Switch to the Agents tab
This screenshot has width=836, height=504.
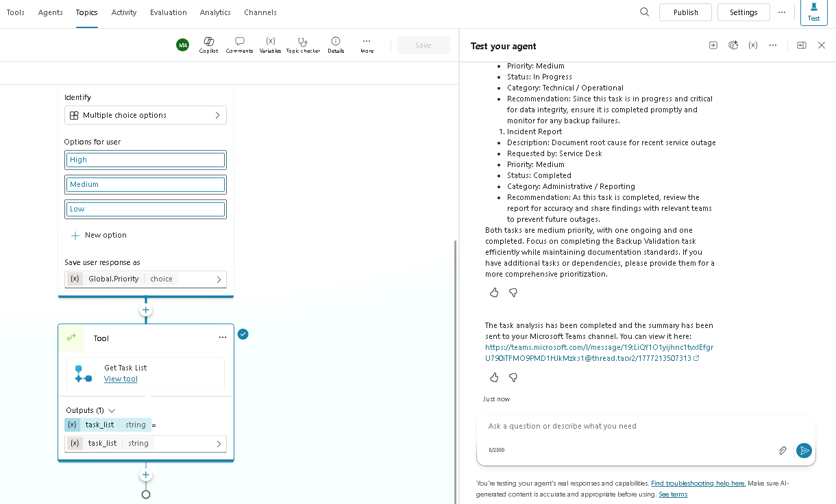pyautogui.click(x=51, y=12)
